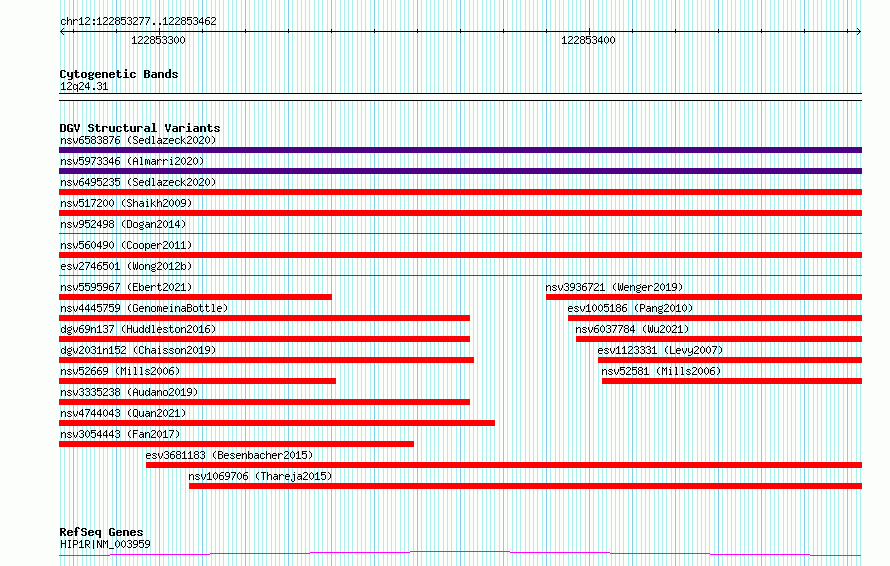Open dgv2031n152 (Chaisson2019) variant

[138, 350]
